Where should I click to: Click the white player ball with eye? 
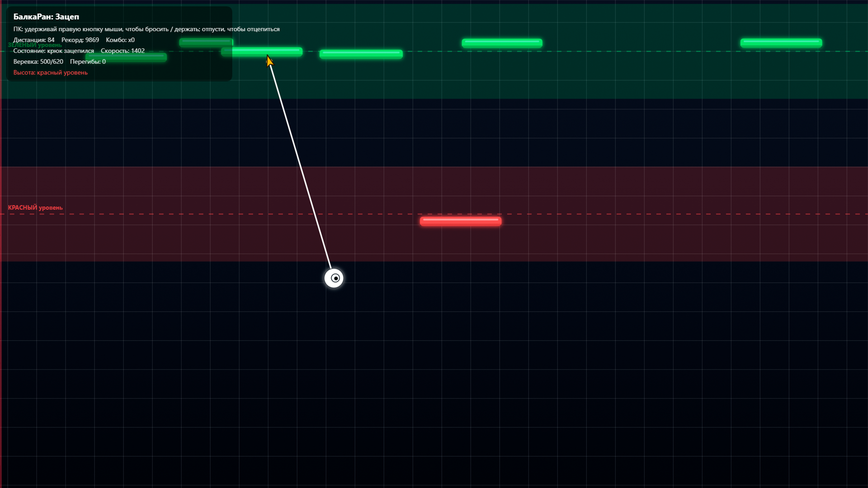tap(334, 278)
